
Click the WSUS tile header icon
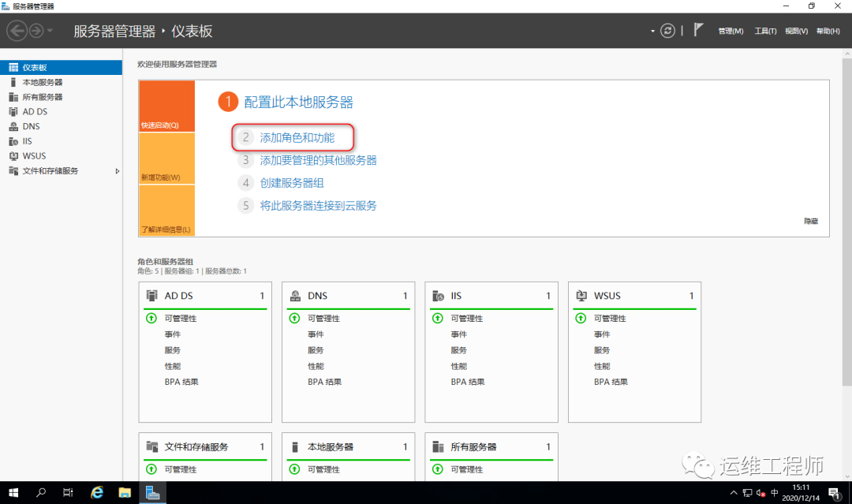(x=581, y=296)
